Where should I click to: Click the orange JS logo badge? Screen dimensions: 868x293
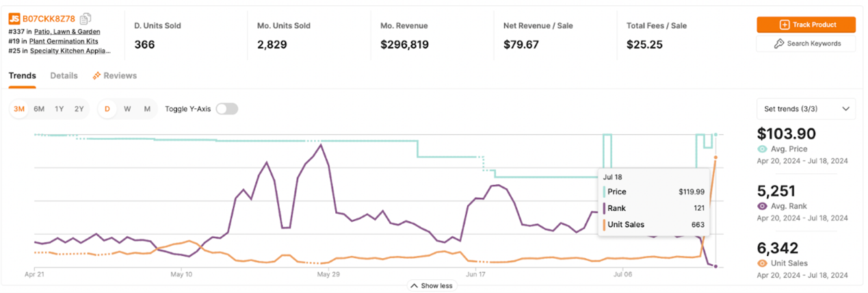pos(14,18)
